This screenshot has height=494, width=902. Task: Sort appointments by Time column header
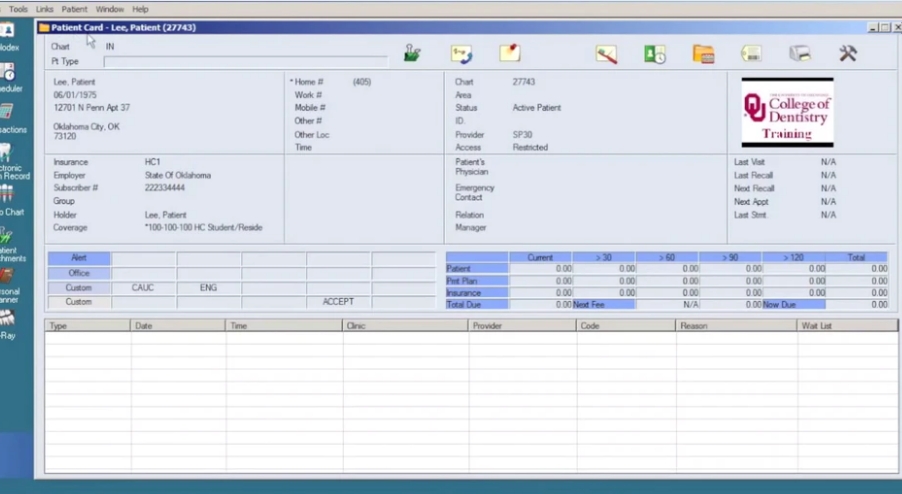coord(284,325)
